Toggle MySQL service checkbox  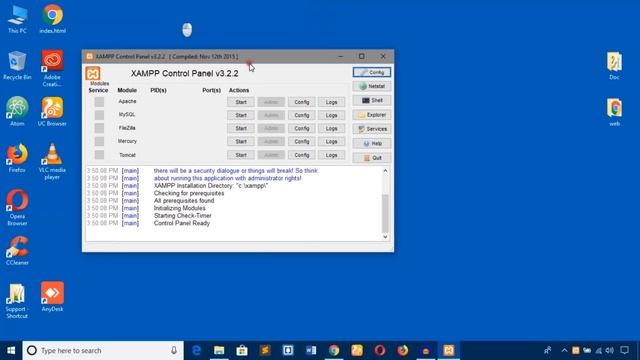coord(99,115)
